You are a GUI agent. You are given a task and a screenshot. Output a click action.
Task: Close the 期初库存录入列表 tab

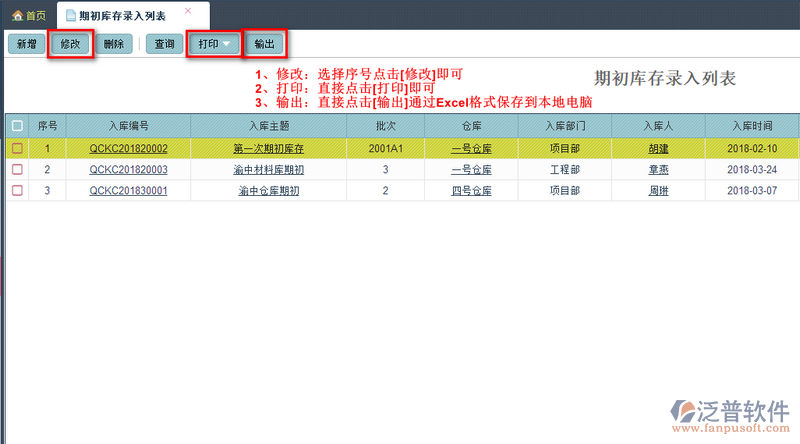click(x=188, y=11)
